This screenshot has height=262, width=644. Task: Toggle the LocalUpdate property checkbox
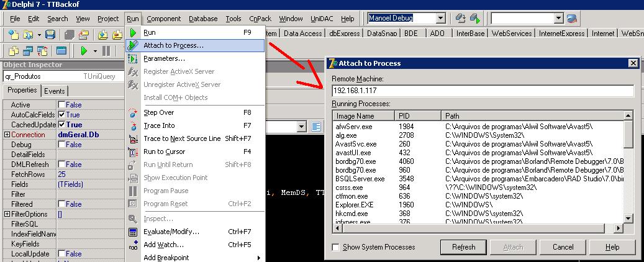pyautogui.click(x=61, y=254)
